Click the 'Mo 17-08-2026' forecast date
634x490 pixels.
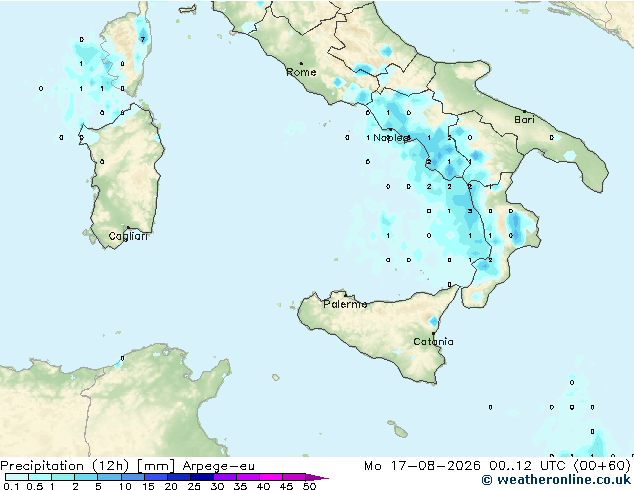[x=423, y=466]
